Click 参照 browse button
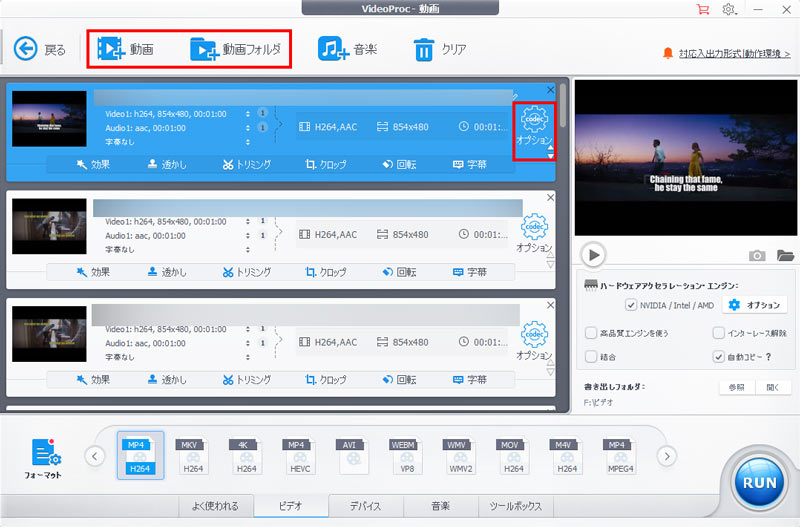 pos(737,387)
